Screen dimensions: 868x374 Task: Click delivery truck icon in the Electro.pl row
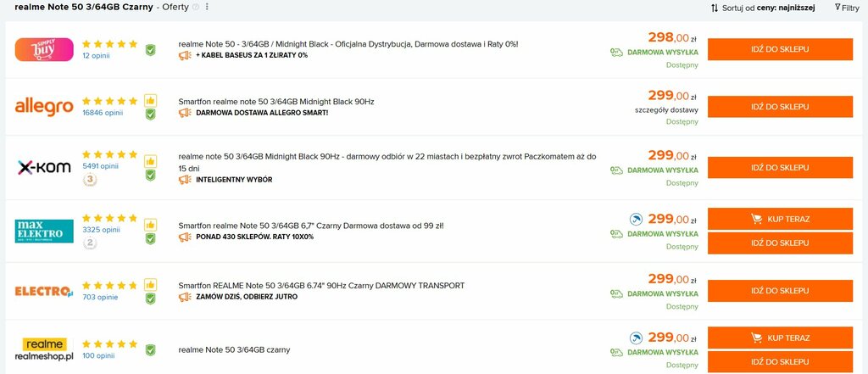(x=616, y=293)
